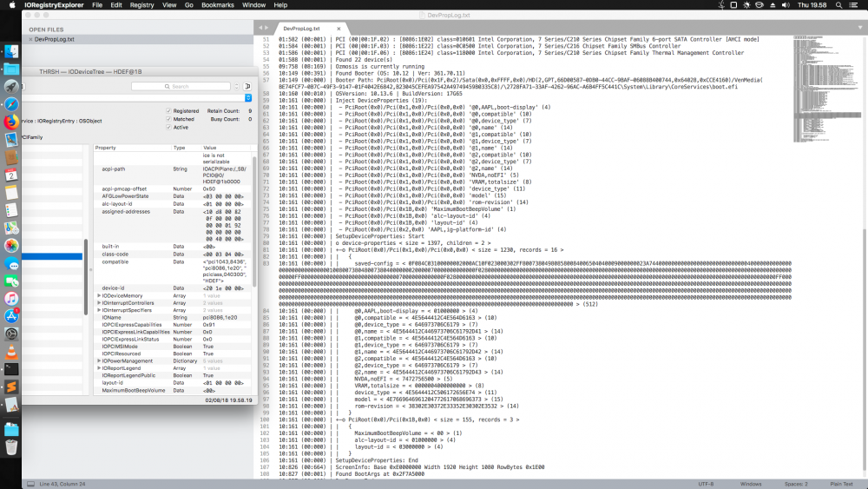The width and height of the screenshot is (868, 489).
Task: Open Messages app in the Dock
Action: 11,263
